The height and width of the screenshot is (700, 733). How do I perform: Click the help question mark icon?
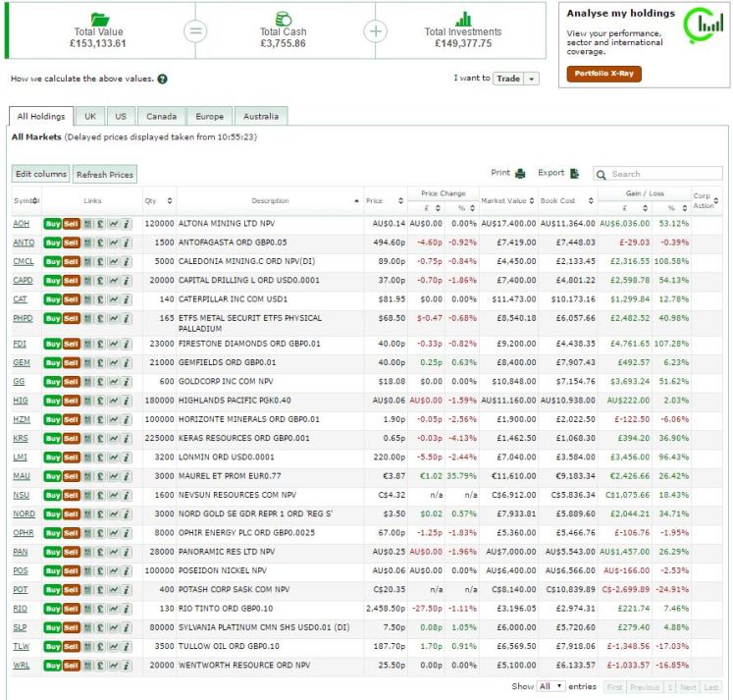coord(162,79)
